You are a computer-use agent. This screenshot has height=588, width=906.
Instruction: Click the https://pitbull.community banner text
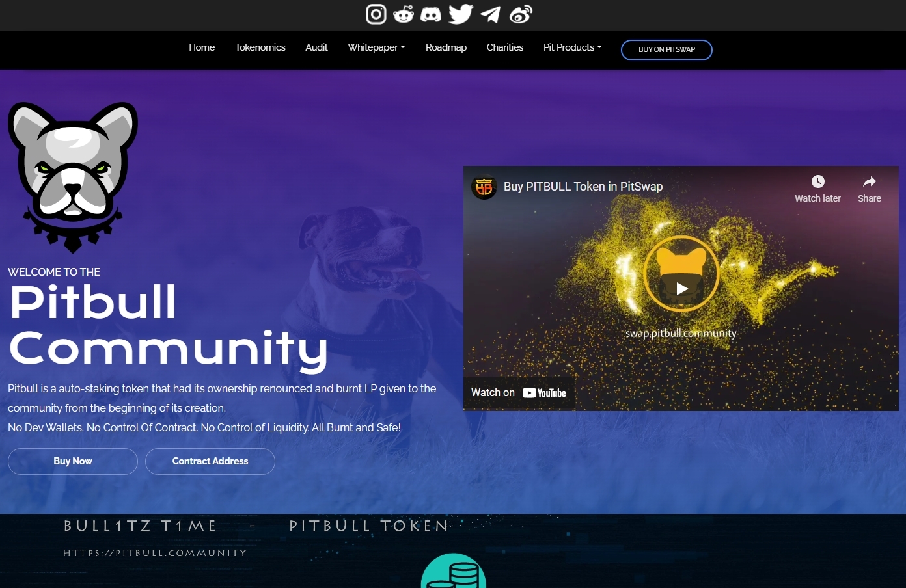click(x=155, y=553)
